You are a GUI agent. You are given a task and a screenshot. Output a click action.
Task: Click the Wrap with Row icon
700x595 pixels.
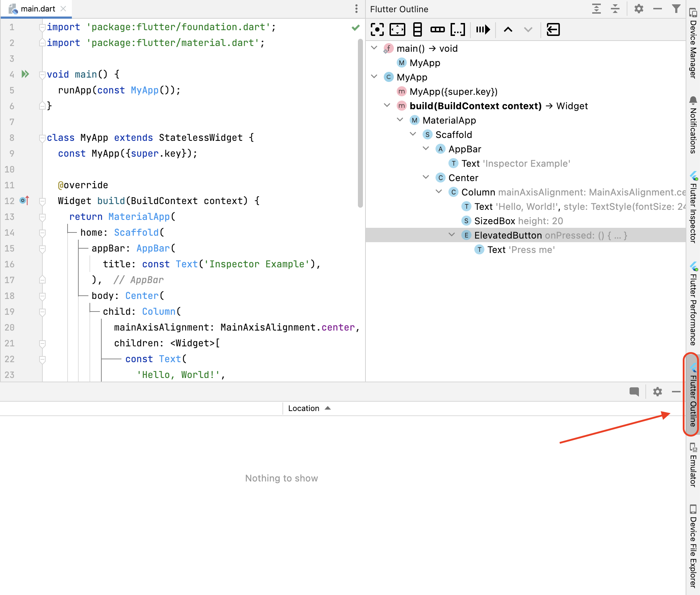tap(437, 29)
